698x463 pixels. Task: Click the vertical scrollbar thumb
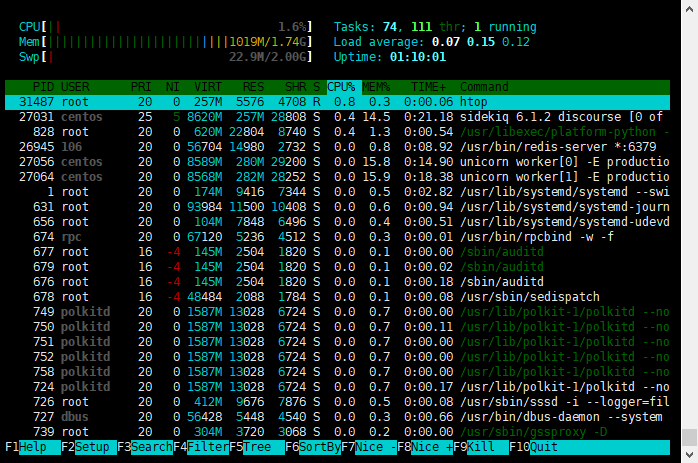(x=689, y=437)
